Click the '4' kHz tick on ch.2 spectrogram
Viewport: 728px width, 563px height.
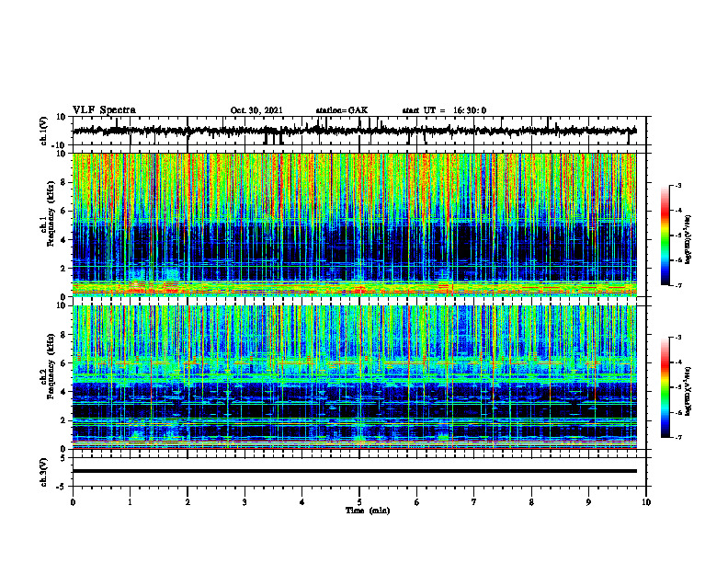[x=63, y=392]
